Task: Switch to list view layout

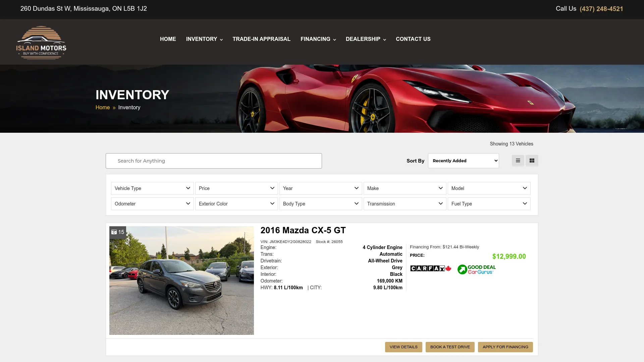Action: (518, 161)
